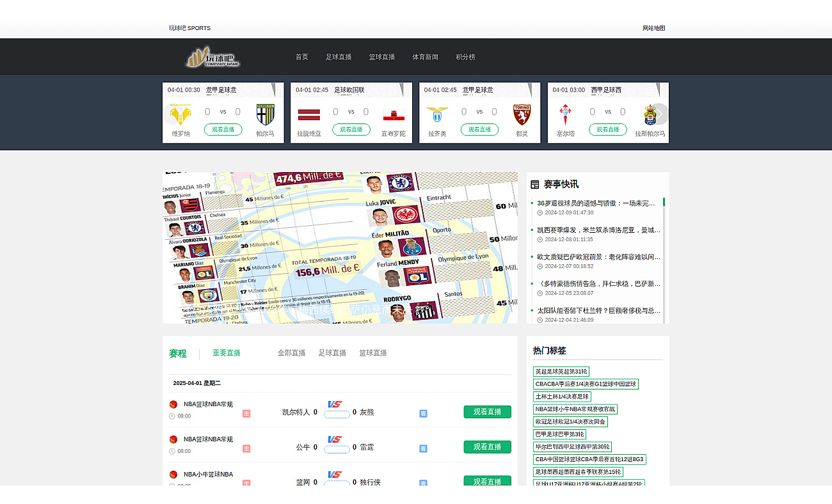Image resolution: width=832 pixels, height=504 pixels.
Task: Click the blue 客 badge for 灰熊
Action: (423, 413)
